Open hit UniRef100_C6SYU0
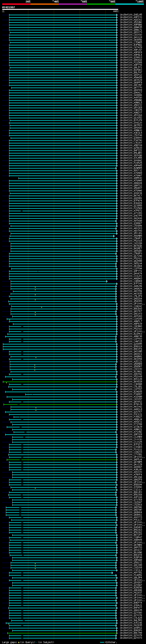The width and height of the screenshot is (146, 644). point(131,35)
